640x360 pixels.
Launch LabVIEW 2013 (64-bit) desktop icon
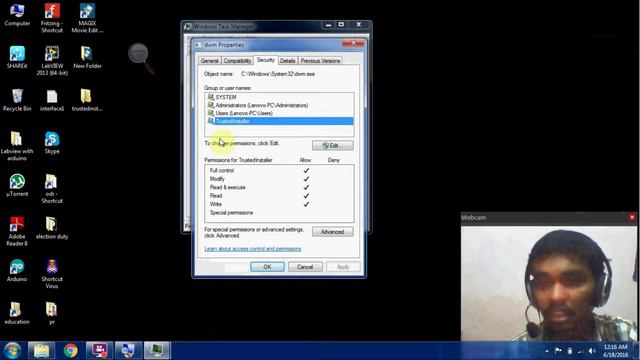pos(52,60)
